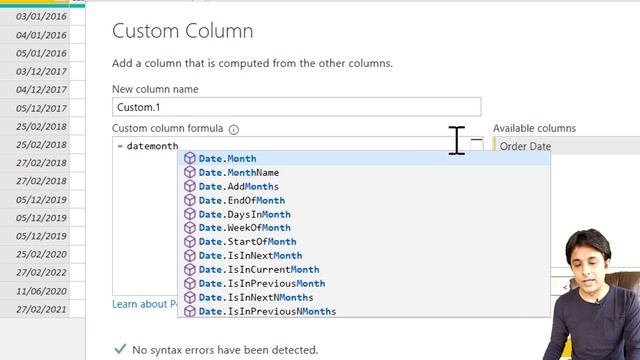640x360 pixels.
Task: Select Date.WeekOfMonth from suggestions
Action: pos(364,228)
